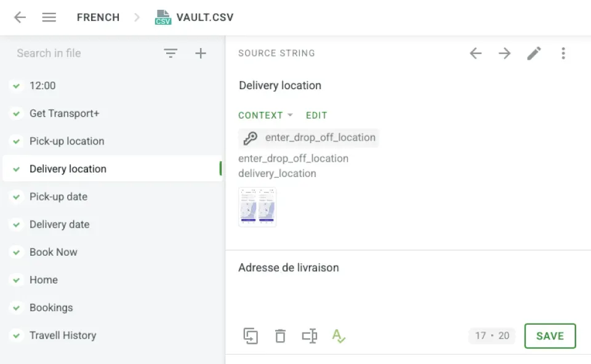Open the hamburger menu in the header
The width and height of the screenshot is (591, 364).
coord(49,17)
